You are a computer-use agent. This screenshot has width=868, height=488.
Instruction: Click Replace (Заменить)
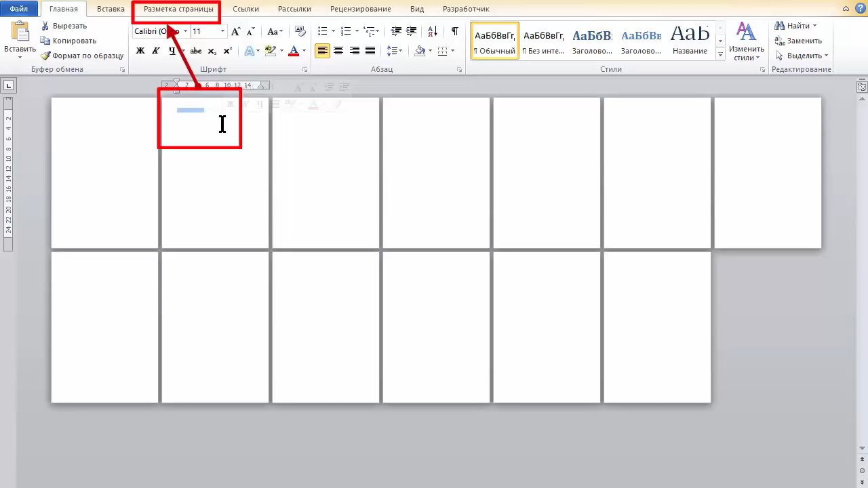point(798,41)
